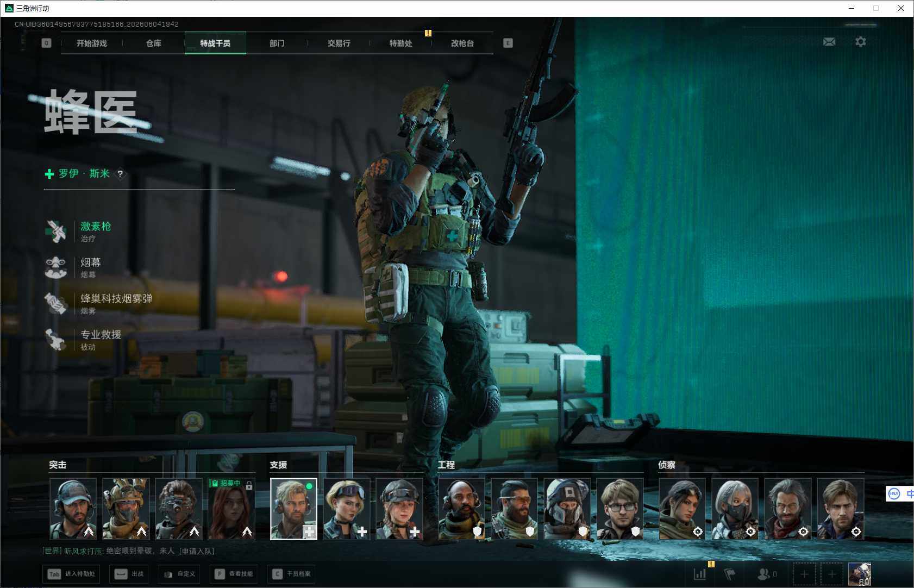This screenshot has width=914, height=588.
Task: Select the 烟幕 skill name
Action: (x=91, y=262)
